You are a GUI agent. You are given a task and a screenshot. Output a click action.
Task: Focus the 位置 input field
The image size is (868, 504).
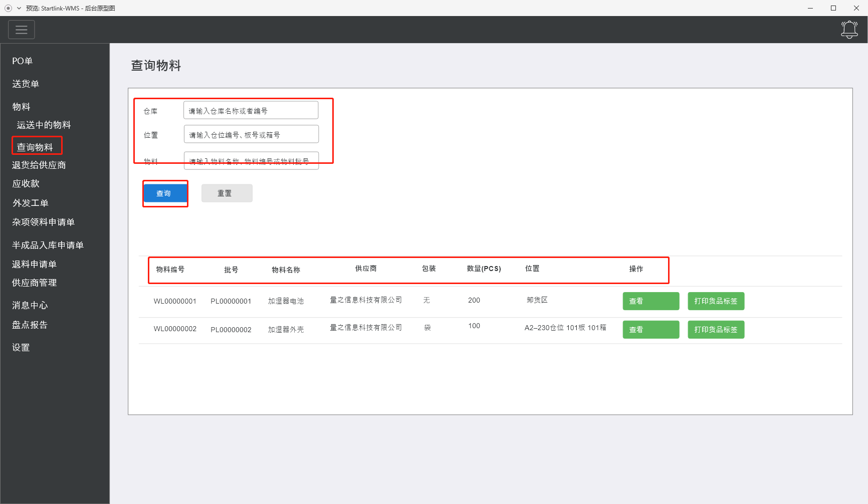251,134
